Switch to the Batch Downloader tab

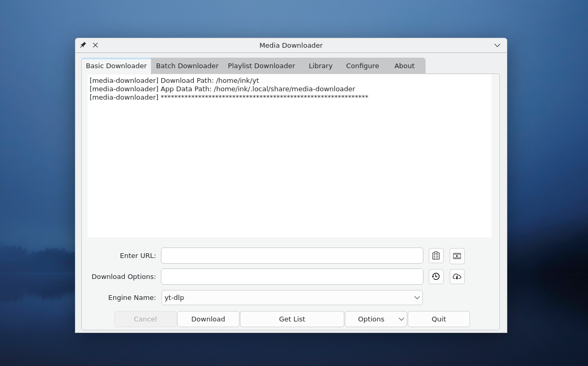187,66
